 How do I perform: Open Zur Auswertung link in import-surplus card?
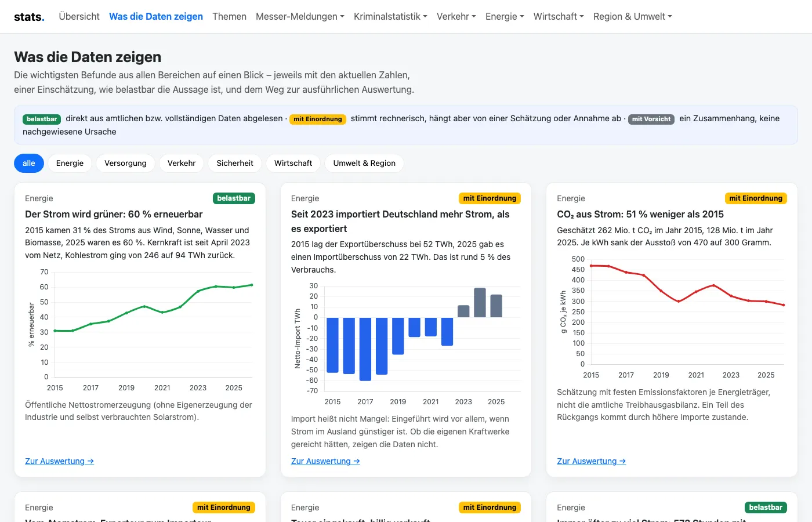click(x=325, y=461)
